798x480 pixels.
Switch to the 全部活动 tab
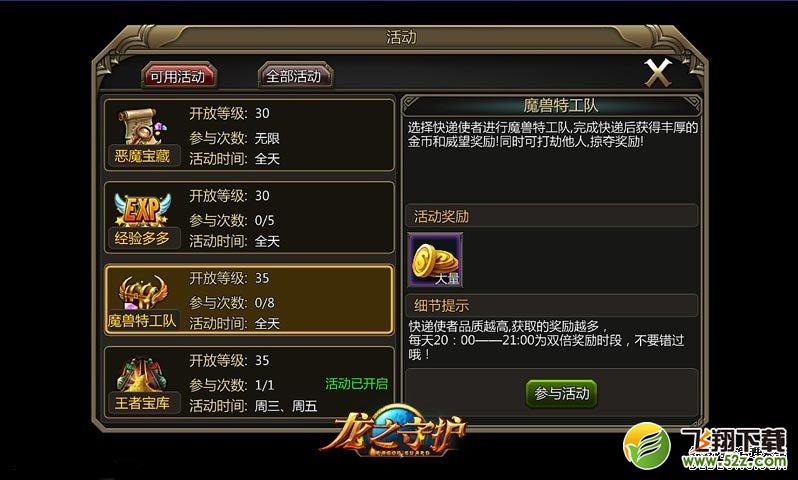[x=295, y=76]
